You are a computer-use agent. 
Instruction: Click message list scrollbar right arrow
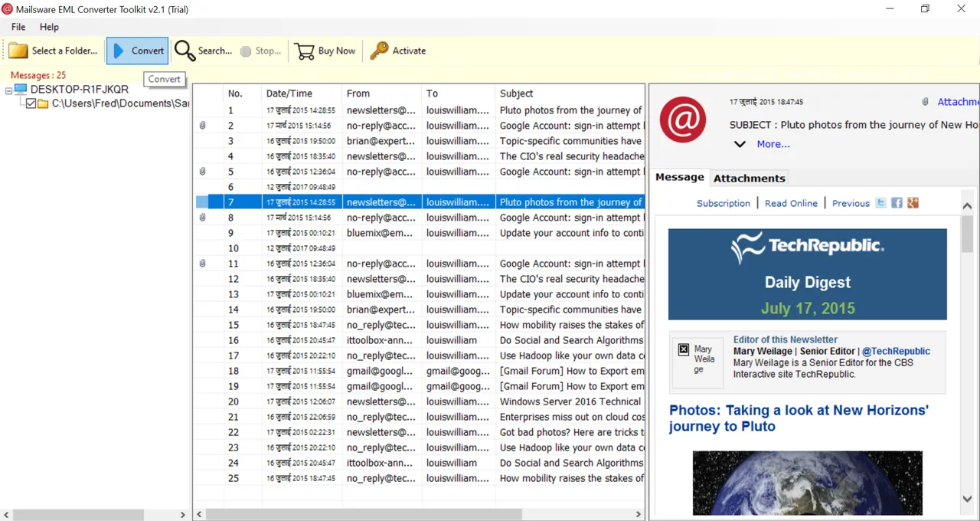click(639, 515)
